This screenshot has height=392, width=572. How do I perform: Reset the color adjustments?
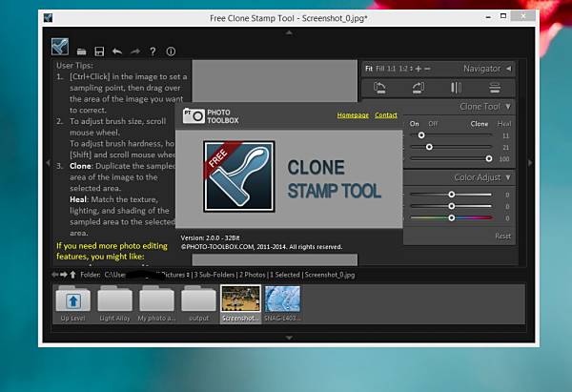[x=502, y=237]
